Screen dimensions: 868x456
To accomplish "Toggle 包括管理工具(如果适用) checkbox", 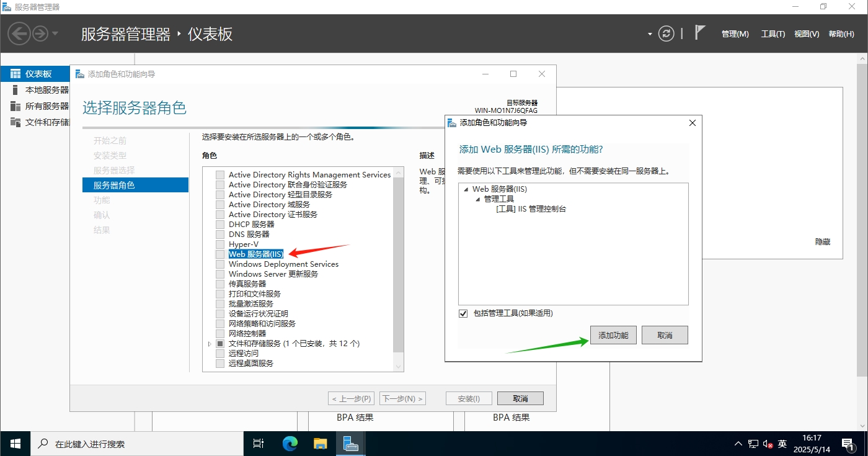I will point(463,313).
